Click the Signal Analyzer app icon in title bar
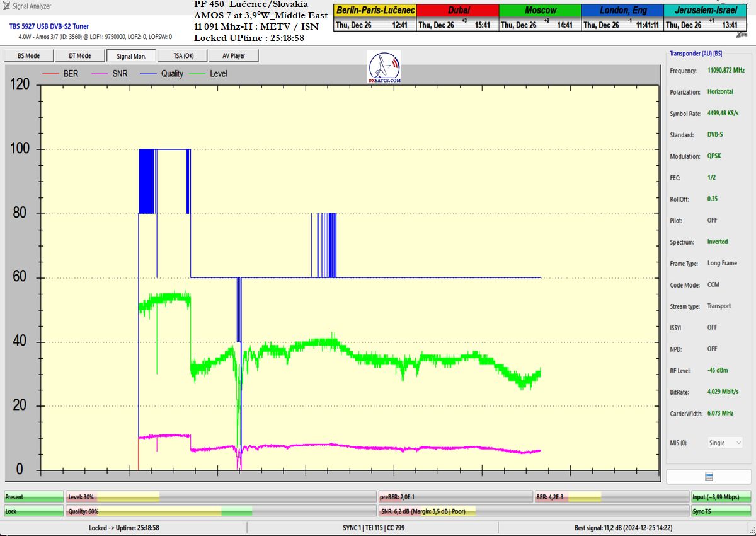This screenshot has height=536, width=756. [x=6, y=6]
